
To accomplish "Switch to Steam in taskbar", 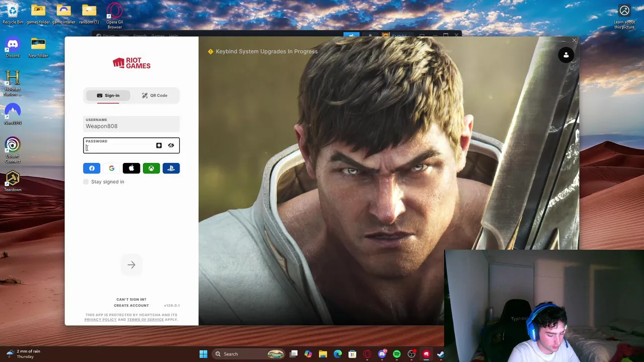I will click(x=441, y=354).
